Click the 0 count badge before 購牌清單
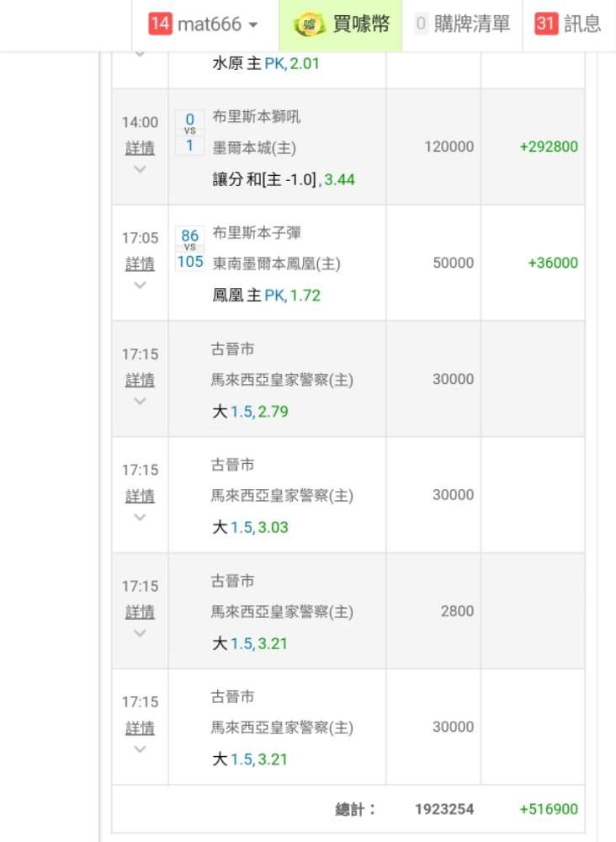Viewport: 616px width, 842px height. point(421,24)
